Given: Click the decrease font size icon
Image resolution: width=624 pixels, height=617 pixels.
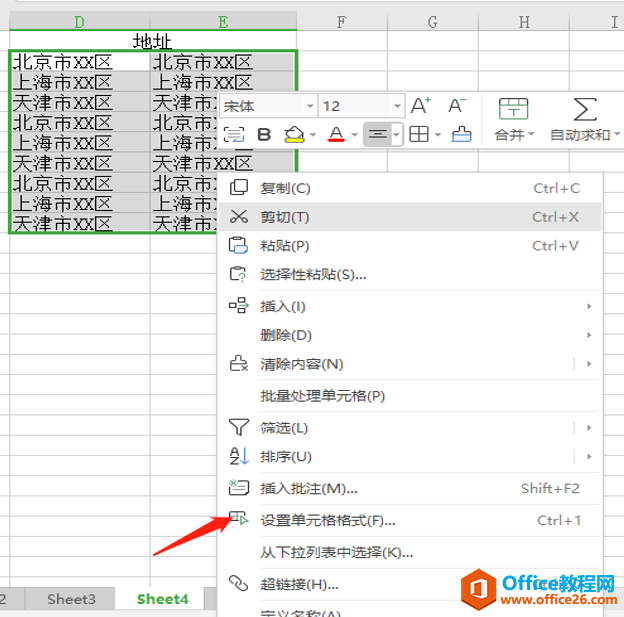Looking at the screenshot, I should pos(457,106).
